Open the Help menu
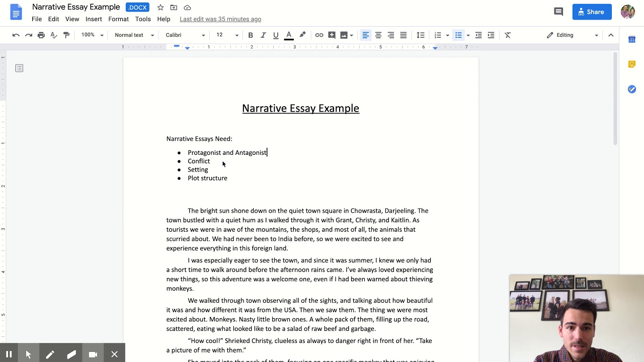Viewport: 644px width, 362px height. coord(164,19)
